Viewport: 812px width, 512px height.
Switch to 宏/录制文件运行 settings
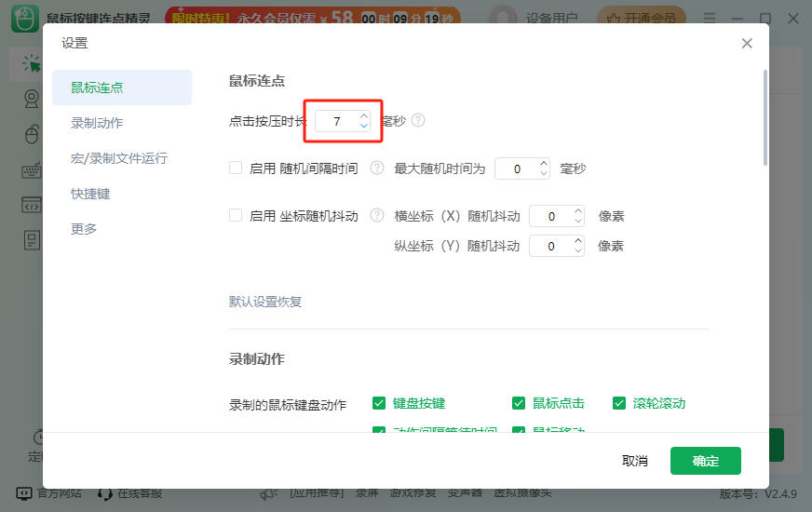click(119, 158)
